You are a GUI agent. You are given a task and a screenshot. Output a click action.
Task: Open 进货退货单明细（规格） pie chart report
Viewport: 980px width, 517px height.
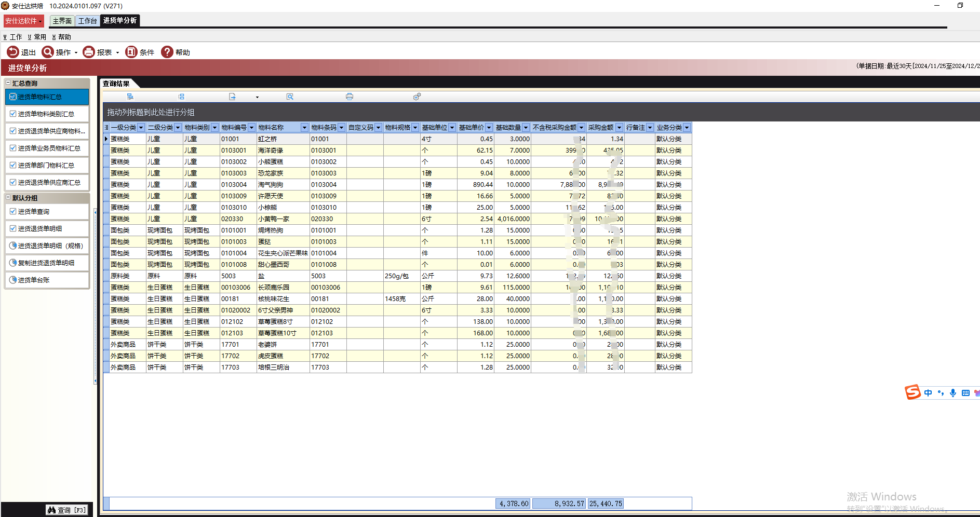tap(47, 246)
